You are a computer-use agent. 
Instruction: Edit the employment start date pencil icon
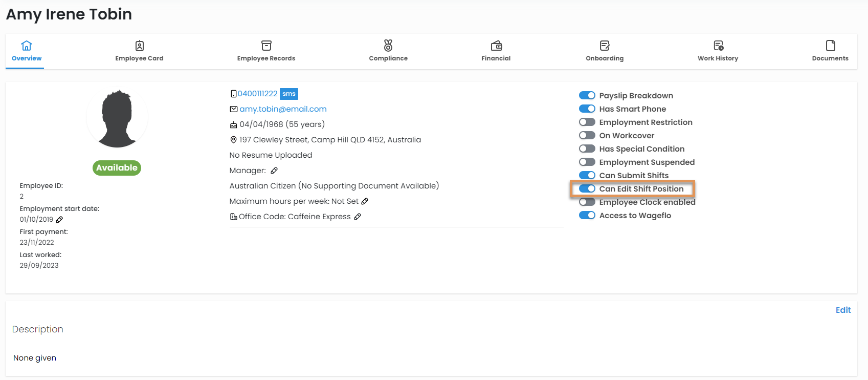59,220
